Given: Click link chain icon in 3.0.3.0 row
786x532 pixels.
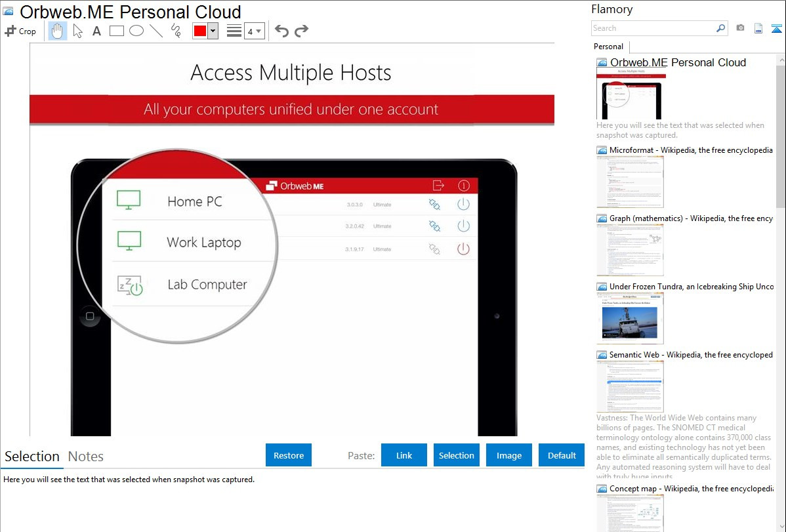Looking at the screenshot, I should (x=434, y=204).
